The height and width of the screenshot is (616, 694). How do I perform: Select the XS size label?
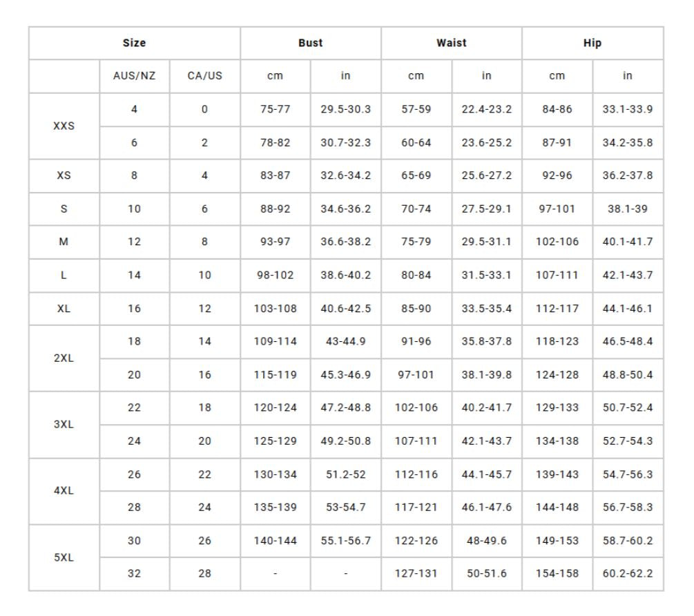[x=64, y=175]
